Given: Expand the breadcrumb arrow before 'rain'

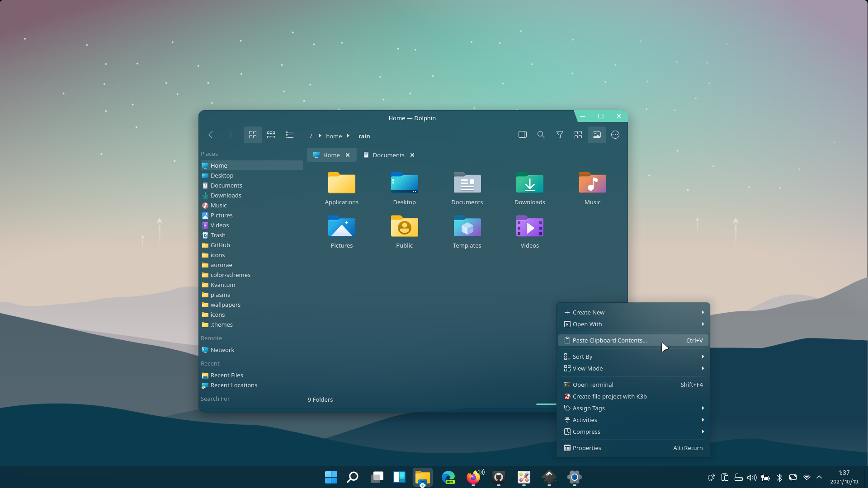Looking at the screenshot, I should (x=348, y=136).
